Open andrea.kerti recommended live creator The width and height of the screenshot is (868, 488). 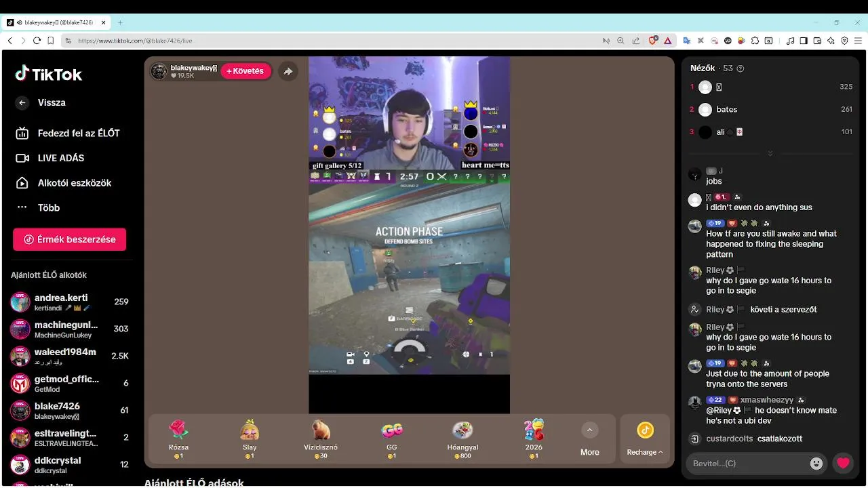(x=69, y=302)
